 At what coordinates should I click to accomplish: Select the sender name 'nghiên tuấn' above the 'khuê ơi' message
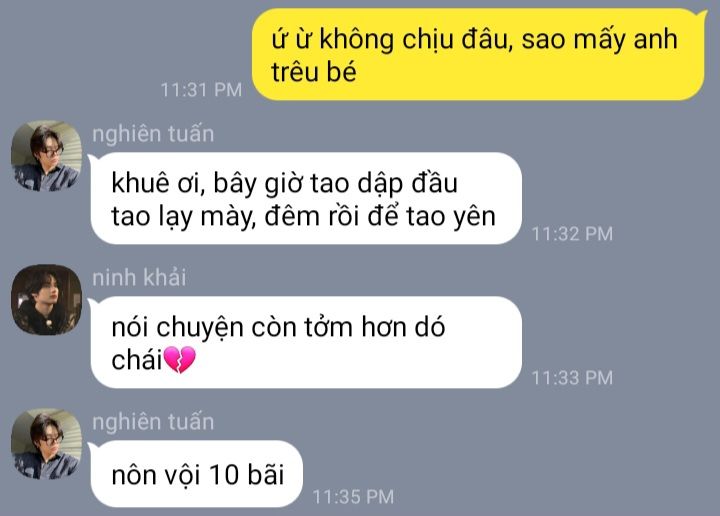tap(153, 134)
